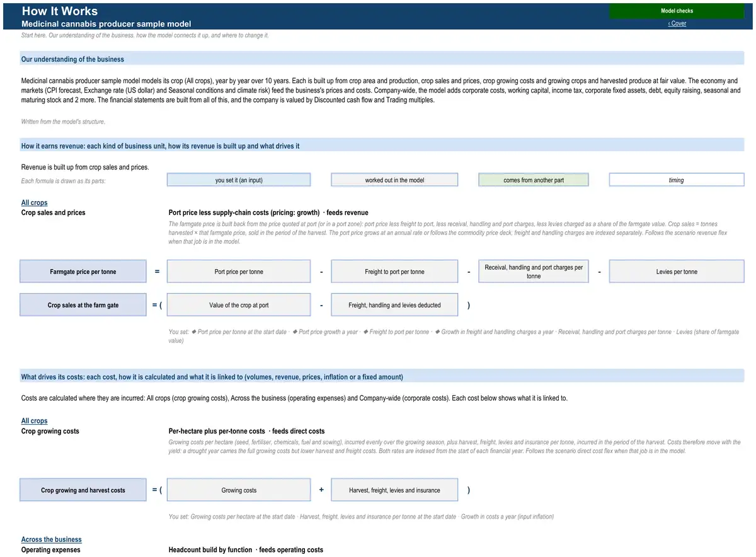Select the 'Crop growing costs' label
The width and height of the screenshot is (756, 557).
[50, 432]
